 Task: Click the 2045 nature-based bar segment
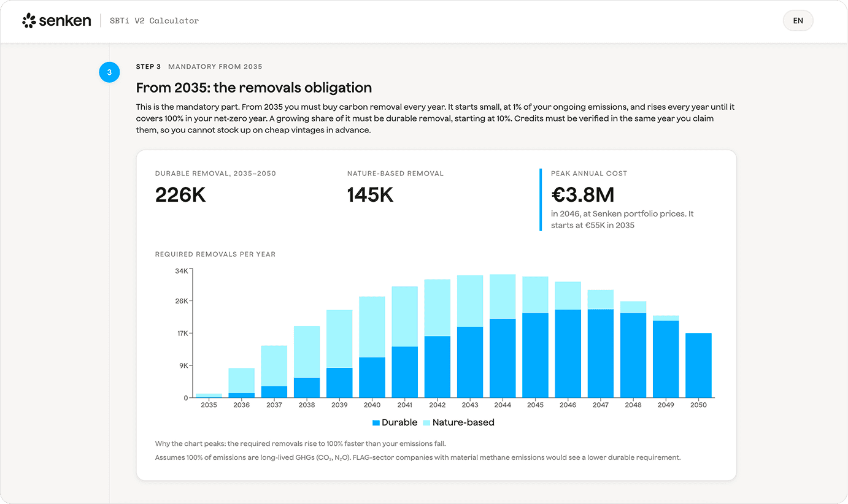click(535, 295)
